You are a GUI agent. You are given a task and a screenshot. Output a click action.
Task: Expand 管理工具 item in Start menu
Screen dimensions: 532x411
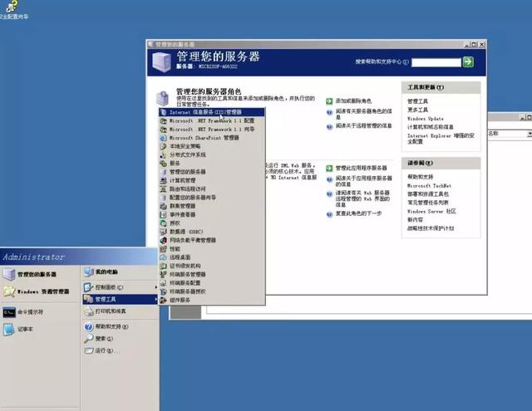click(x=121, y=299)
